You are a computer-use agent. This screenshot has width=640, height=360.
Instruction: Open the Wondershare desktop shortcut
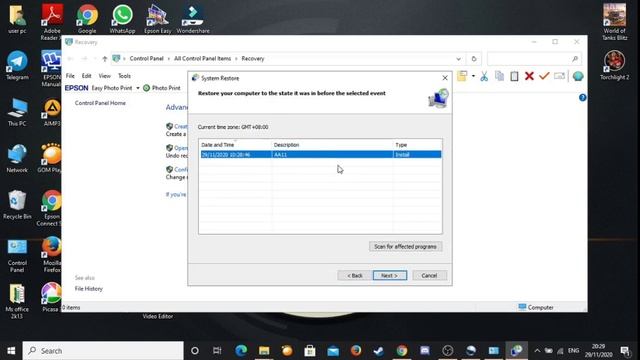[x=193, y=19]
